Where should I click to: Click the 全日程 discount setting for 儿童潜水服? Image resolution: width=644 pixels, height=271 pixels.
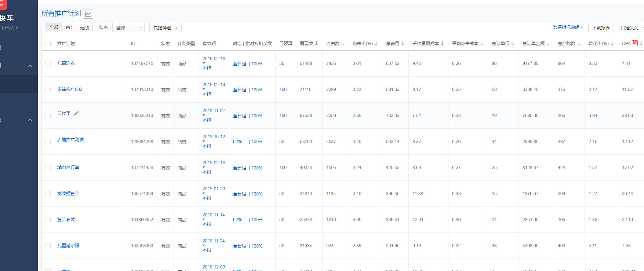[x=240, y=246]
